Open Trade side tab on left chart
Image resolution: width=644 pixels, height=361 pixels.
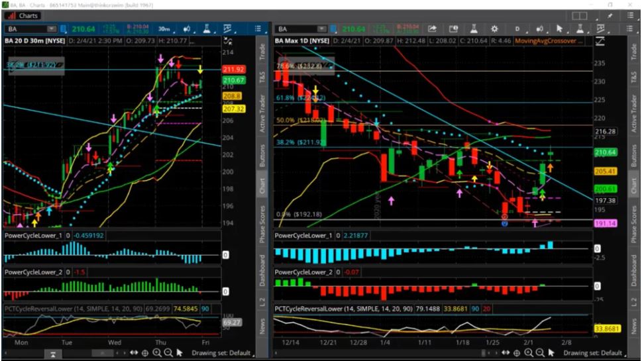pyautogui.click(x=262, y=51)
